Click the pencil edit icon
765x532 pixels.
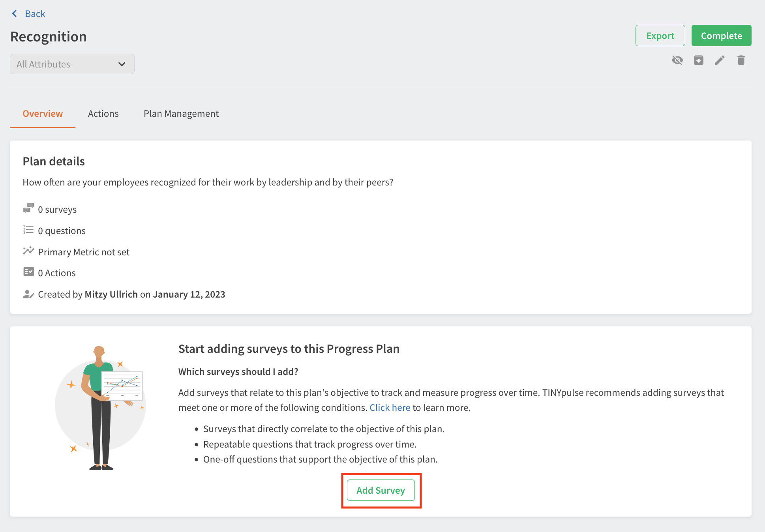(x=720, y=60)
